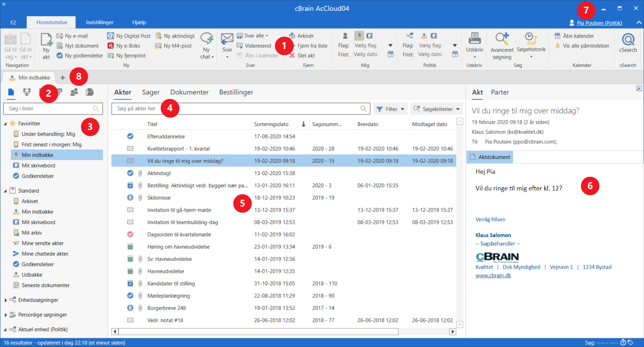This screenshot has height=347, width=644.
Task: Toggle the desk icon in the Politik group
Action: [434, 36]
